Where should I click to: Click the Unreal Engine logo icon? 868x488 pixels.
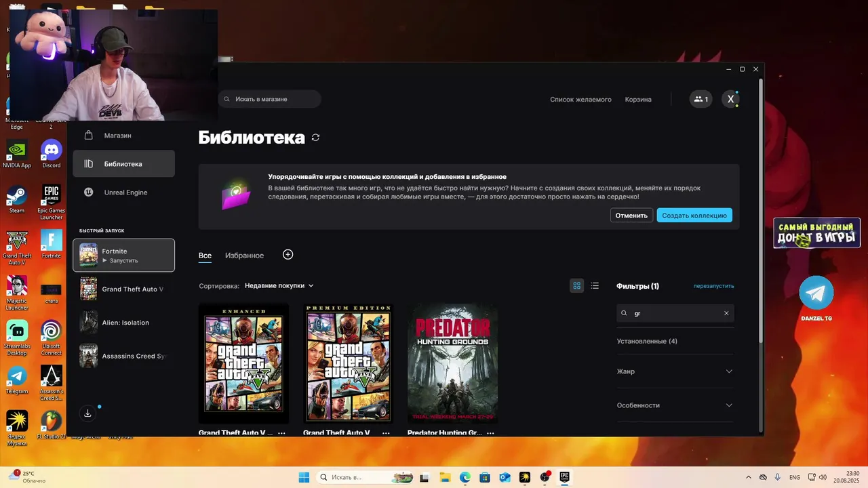(x=89, y=192)
